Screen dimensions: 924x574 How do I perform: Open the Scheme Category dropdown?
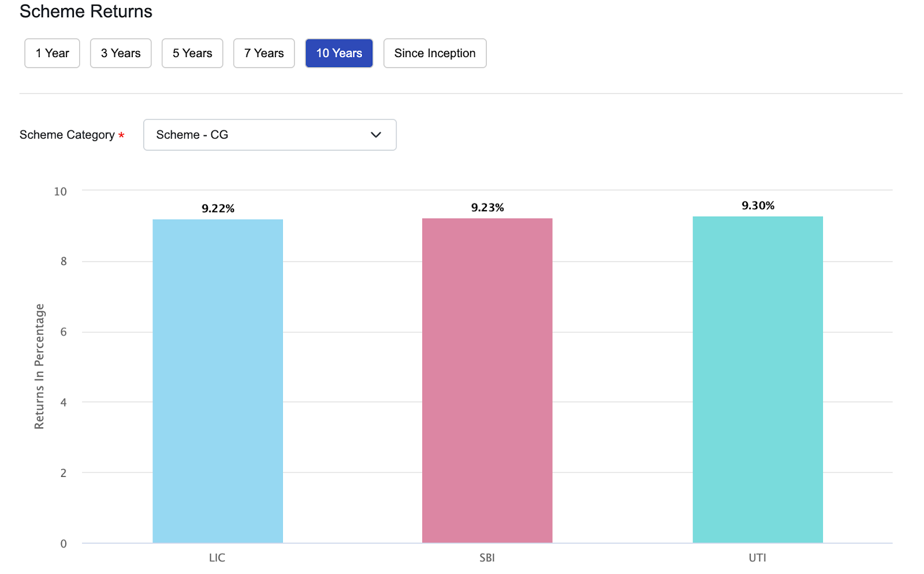click(x=270, y=135)
